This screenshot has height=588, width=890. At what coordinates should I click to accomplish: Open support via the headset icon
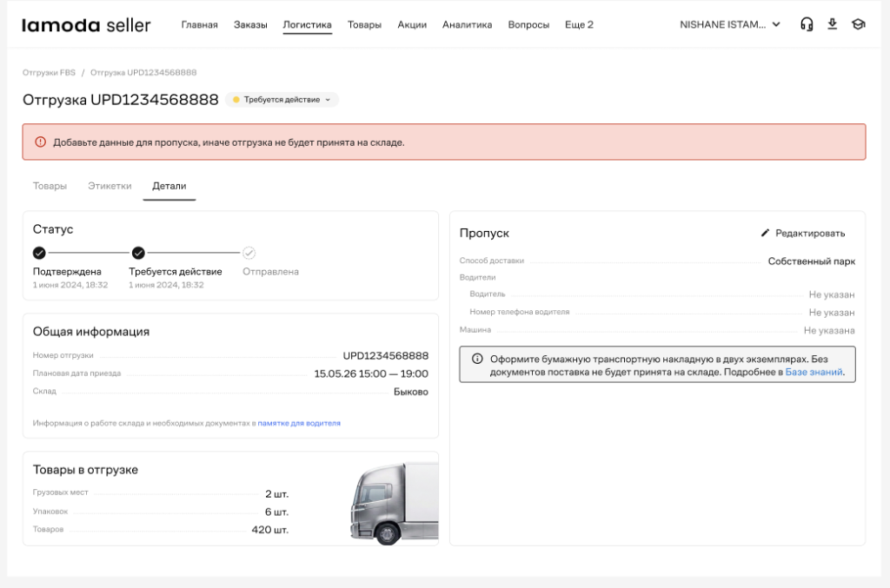point(807,24)
